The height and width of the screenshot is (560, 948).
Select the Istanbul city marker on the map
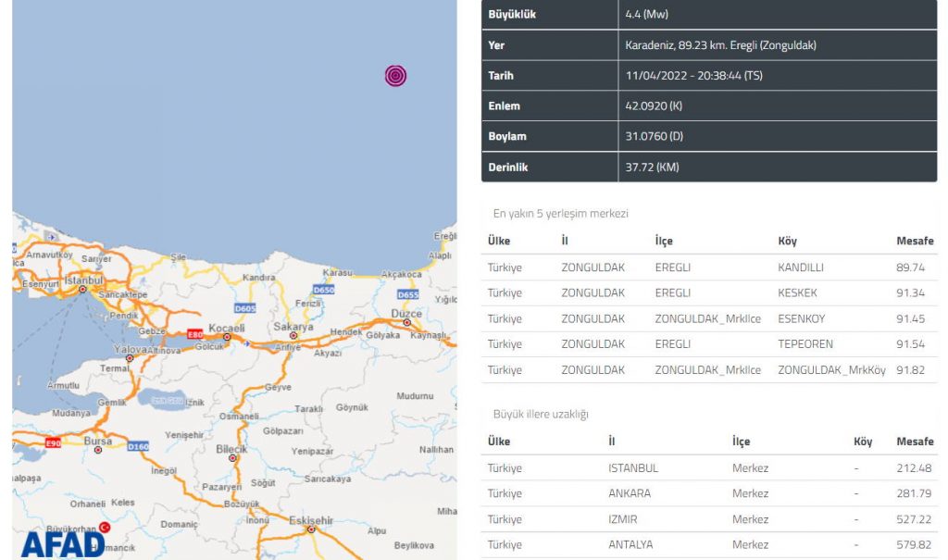(82, 289)
